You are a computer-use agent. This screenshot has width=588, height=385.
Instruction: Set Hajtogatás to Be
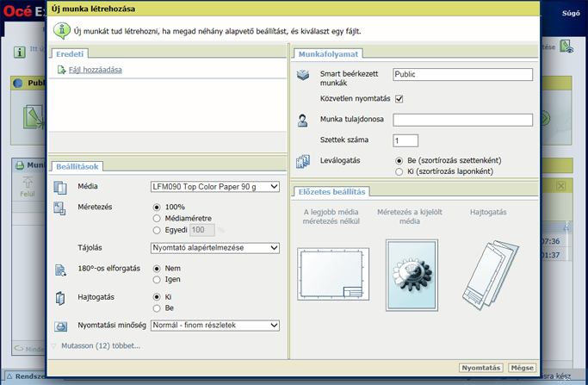pyautogui.click(x=157, y=308)
